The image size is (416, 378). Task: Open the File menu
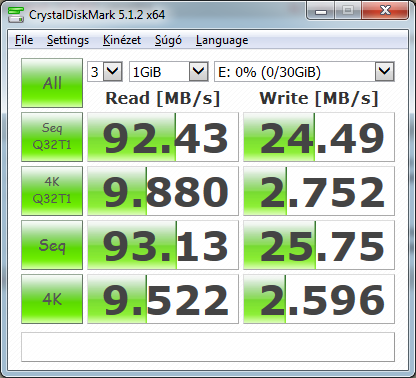[24, 40]
